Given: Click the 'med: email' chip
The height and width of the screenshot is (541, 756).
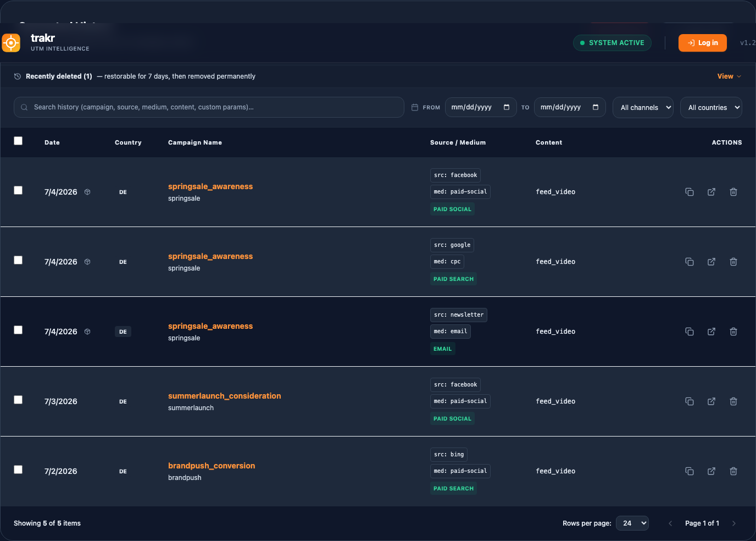Looking at the screenshot, I should [451, 332].
